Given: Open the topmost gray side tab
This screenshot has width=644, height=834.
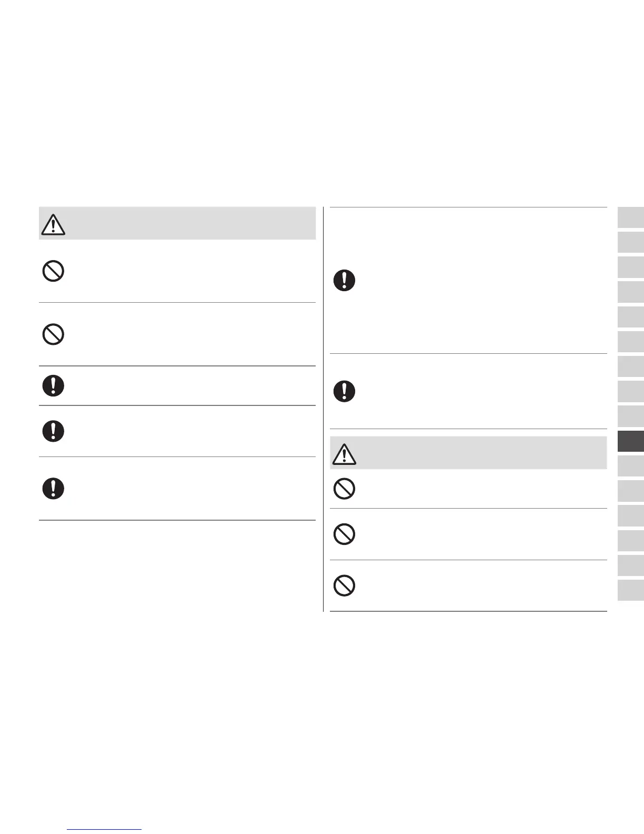Looking at the screenshot, I should tap(630, 217).
